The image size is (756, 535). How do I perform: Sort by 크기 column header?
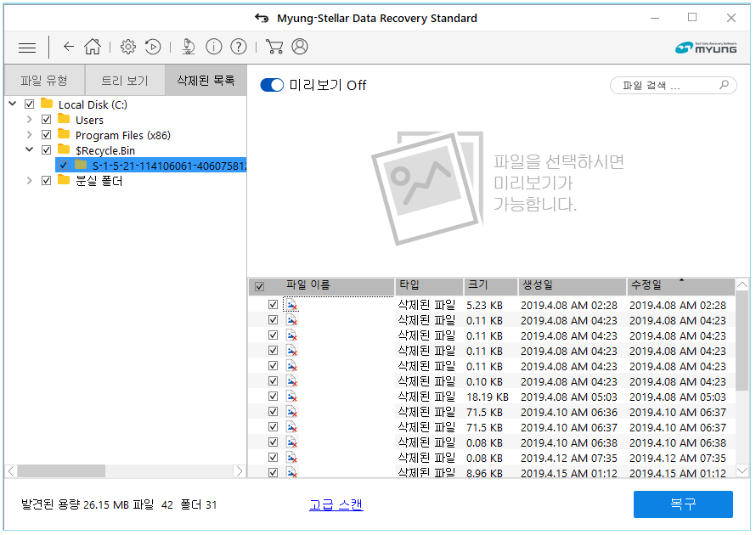(490, 286)
